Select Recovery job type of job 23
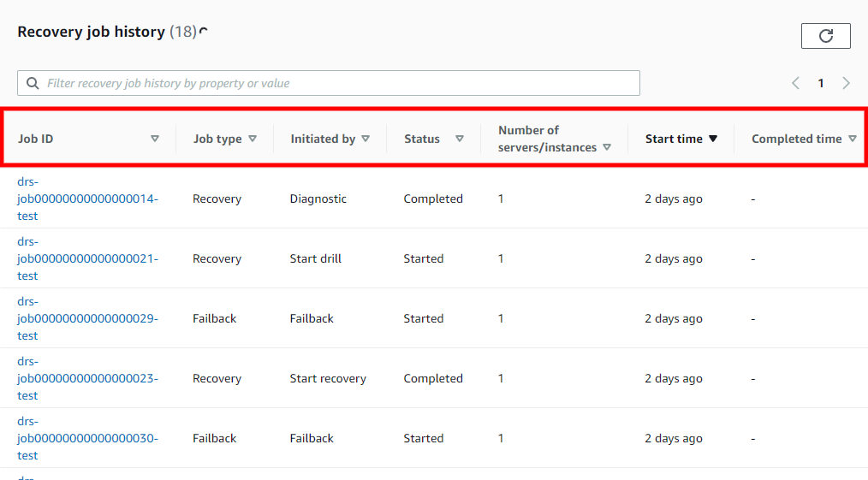Viewport: 868px width, 480px height. [x=217, y=378]
